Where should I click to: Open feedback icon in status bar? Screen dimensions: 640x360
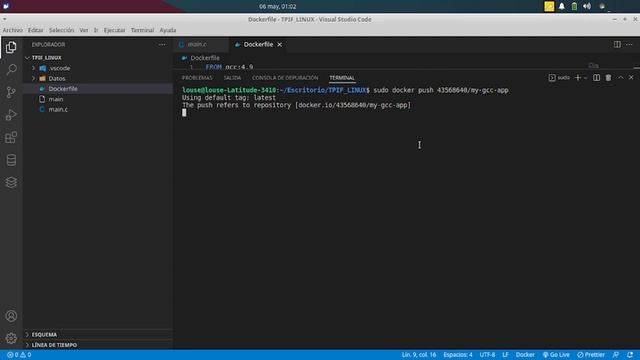(616, 355)
